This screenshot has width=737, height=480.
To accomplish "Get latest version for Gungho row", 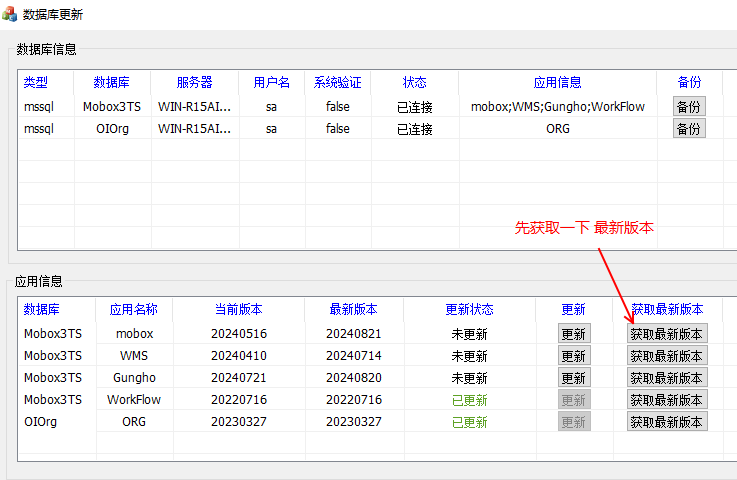I will point(666,378).
